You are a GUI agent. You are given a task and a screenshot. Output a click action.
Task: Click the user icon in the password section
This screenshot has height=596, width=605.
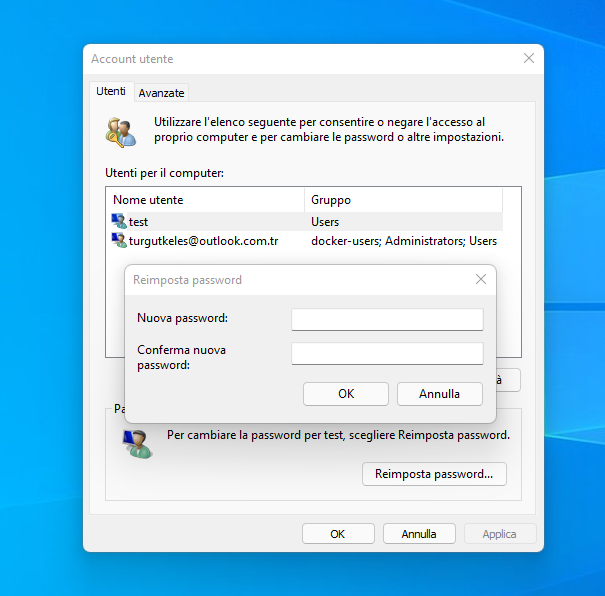pyautogui.click(x=136, y=443)
